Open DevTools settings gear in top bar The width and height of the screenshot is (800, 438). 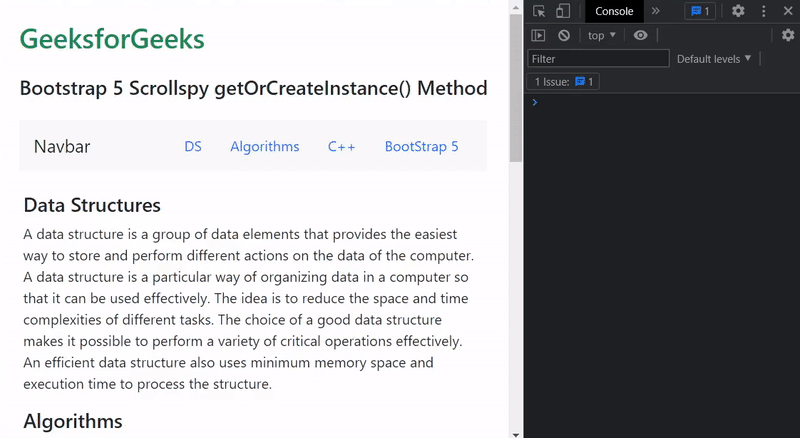(738, 11)
